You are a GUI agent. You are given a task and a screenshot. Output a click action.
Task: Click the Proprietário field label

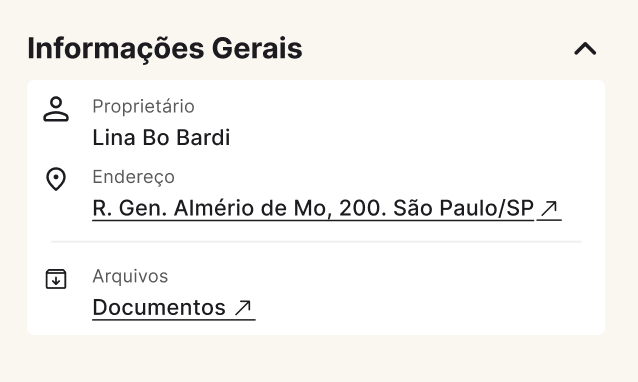click(x=143, y=107)
